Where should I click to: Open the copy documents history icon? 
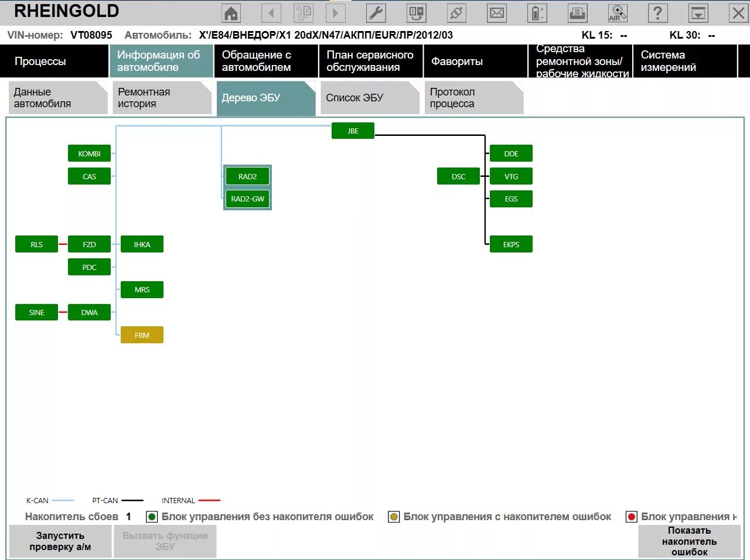coord(304,13)
